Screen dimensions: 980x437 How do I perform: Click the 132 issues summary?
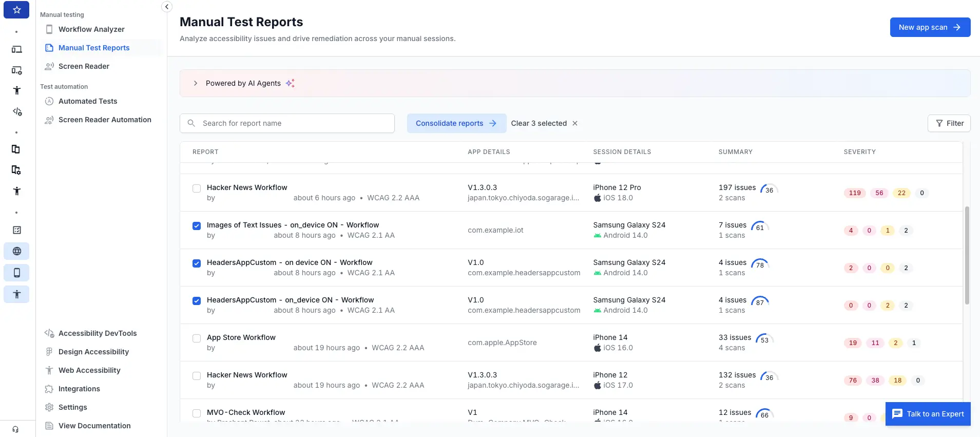pos(737,375)
